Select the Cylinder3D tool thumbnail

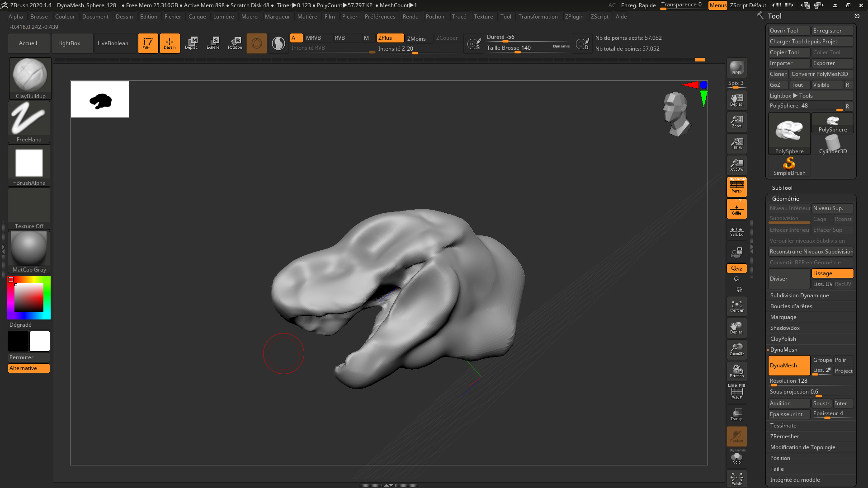click(833, 145)
